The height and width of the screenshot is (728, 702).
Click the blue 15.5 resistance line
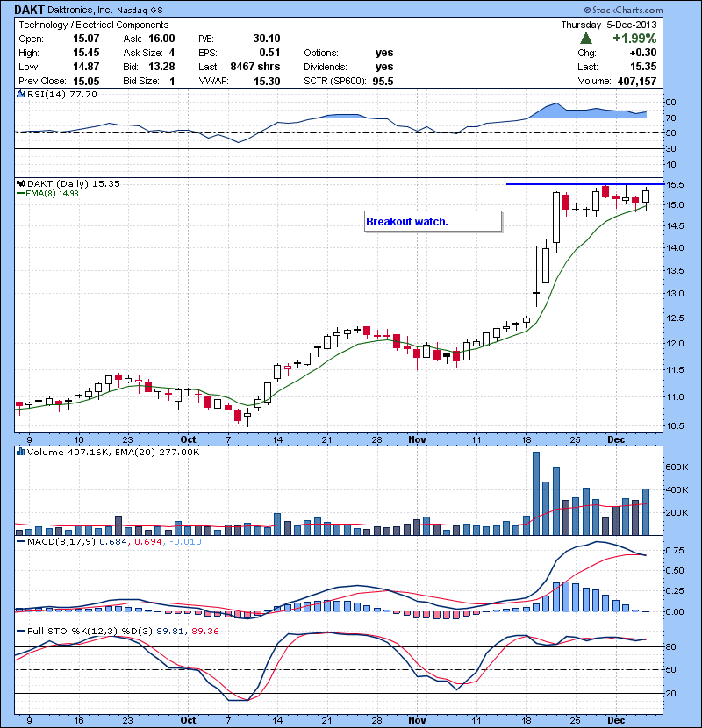(x=584, y=184)
